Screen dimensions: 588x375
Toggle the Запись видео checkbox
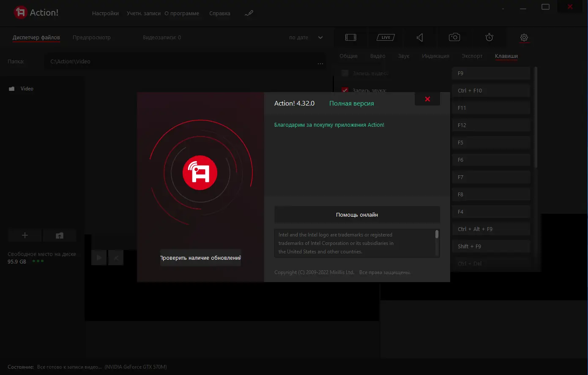[x=345, y=73]
